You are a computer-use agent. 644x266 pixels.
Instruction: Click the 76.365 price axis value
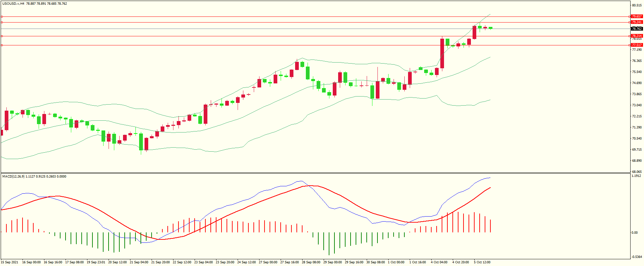637,61
